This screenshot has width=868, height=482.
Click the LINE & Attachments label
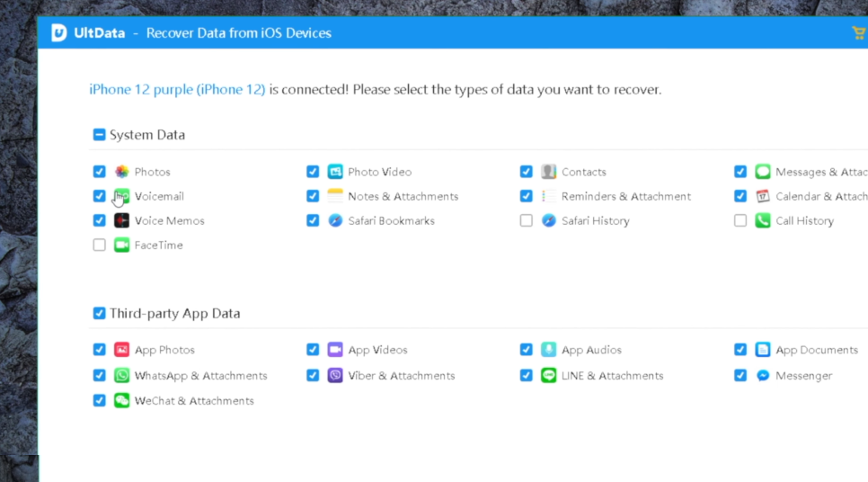pos(612,376)
